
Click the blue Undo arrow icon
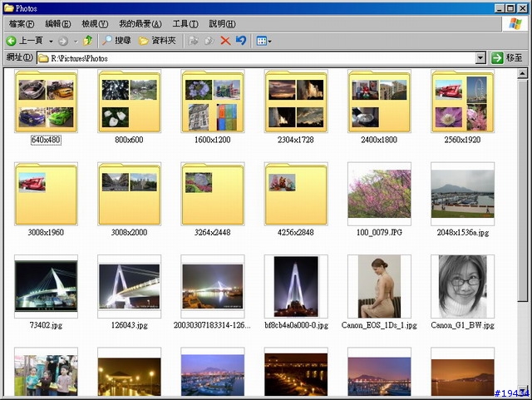point(241,41)
